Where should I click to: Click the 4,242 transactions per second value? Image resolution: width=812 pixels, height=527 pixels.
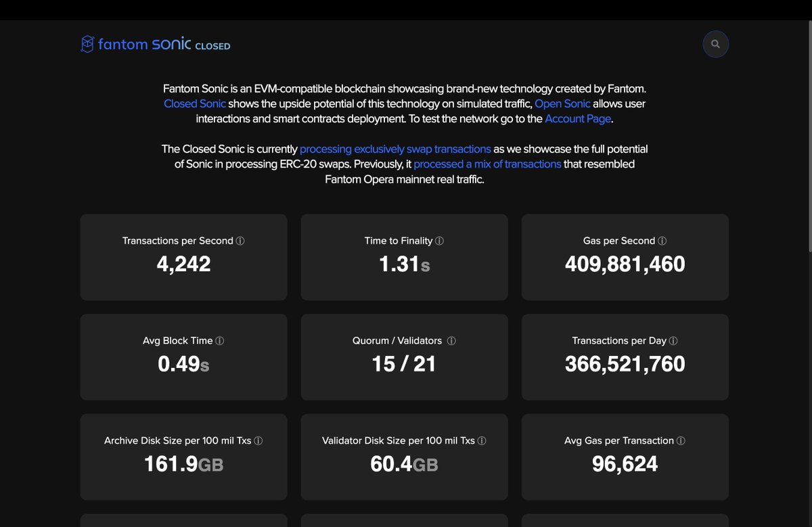coord(183,264)
